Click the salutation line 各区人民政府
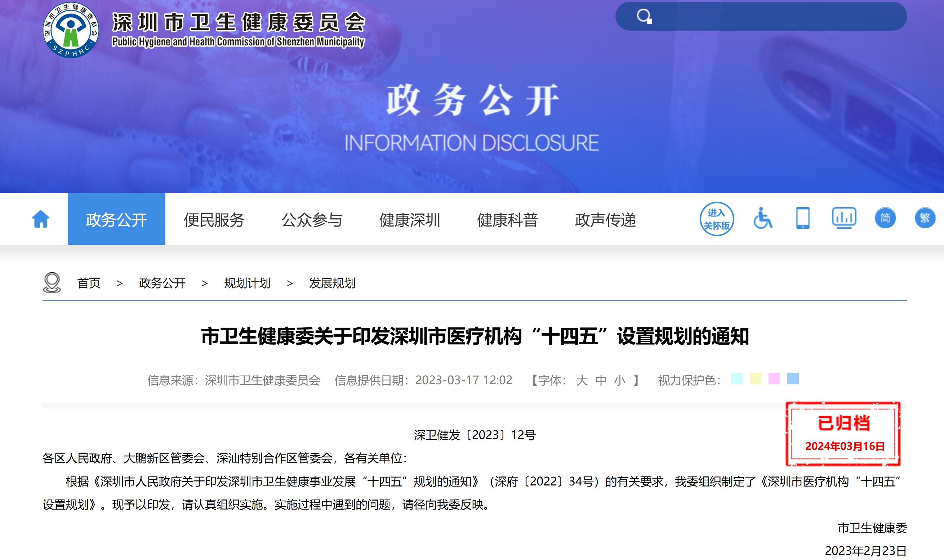This screenshot has width=944, height=560. click(225, 458)
